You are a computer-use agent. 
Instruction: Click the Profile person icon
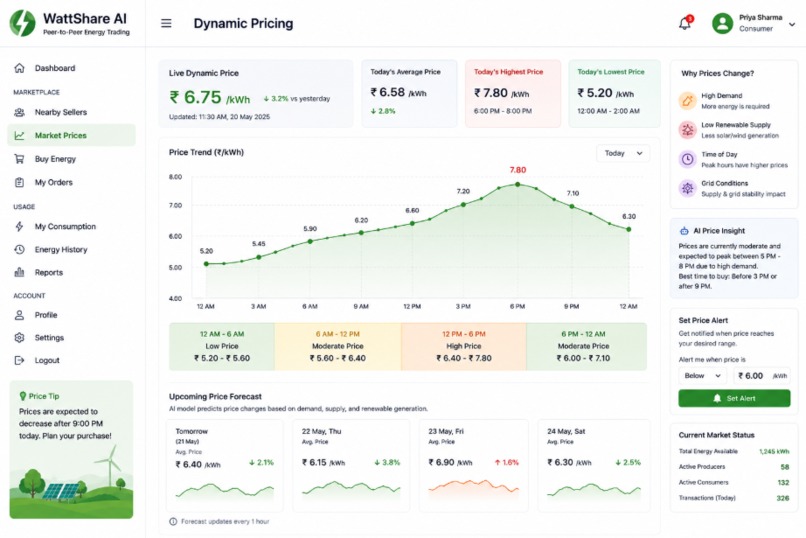(x=20, y=315)
